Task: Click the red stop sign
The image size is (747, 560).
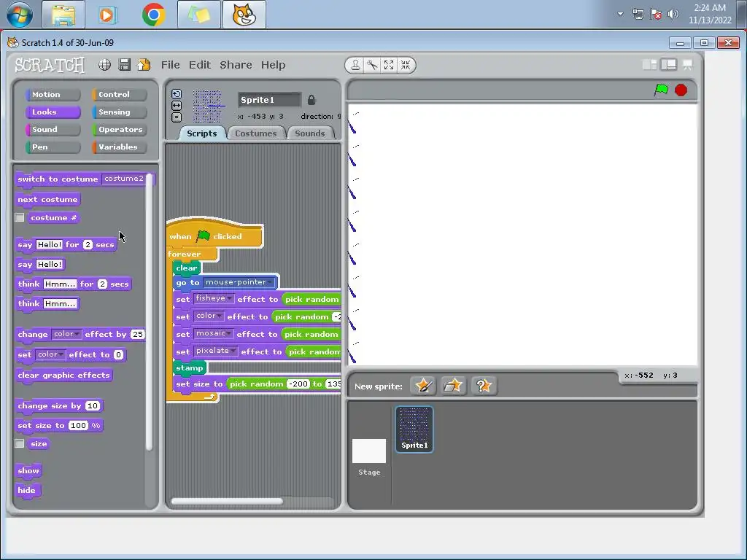Action: coord(681,90)
